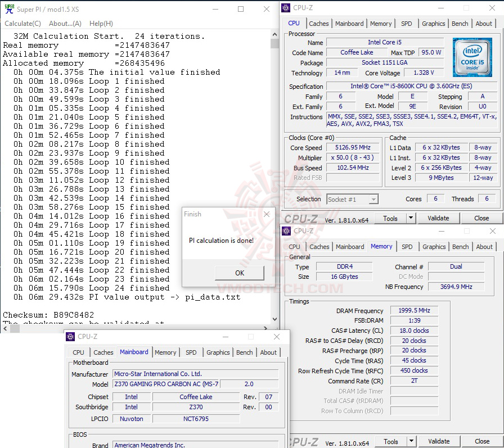Select SPD tab in Mainboard CPU-Z window
504x448 pixels.
(x=191, y=352)
